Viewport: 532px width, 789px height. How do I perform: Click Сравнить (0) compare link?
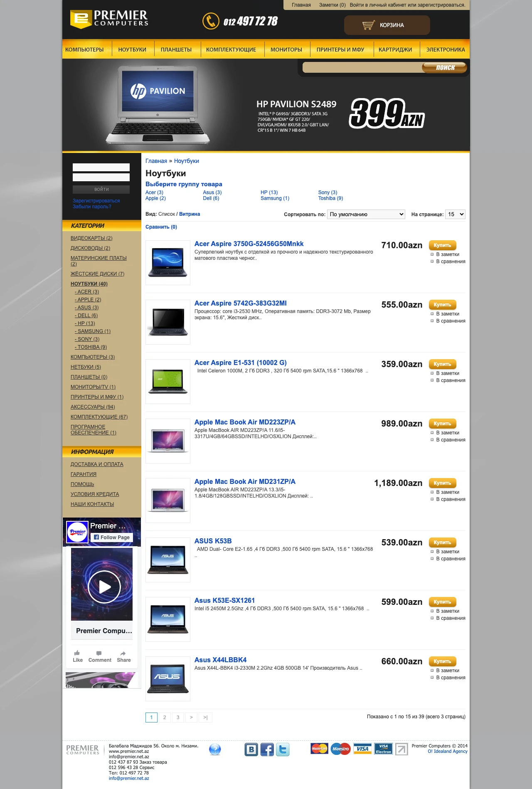(161, 227)
